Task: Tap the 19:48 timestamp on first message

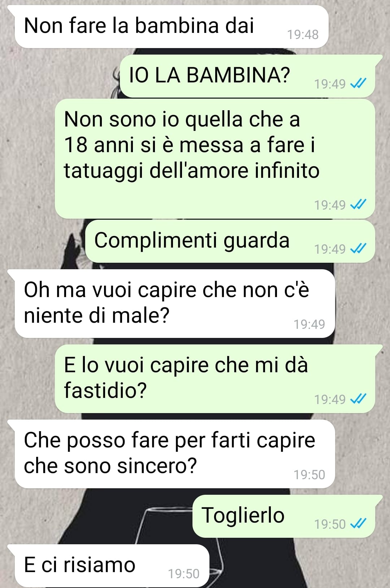Action: pos(303,35)
